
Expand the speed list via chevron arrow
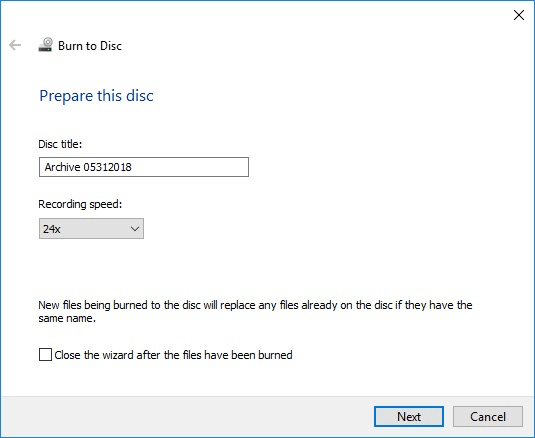pyautogui.click(x=135, y=229)
